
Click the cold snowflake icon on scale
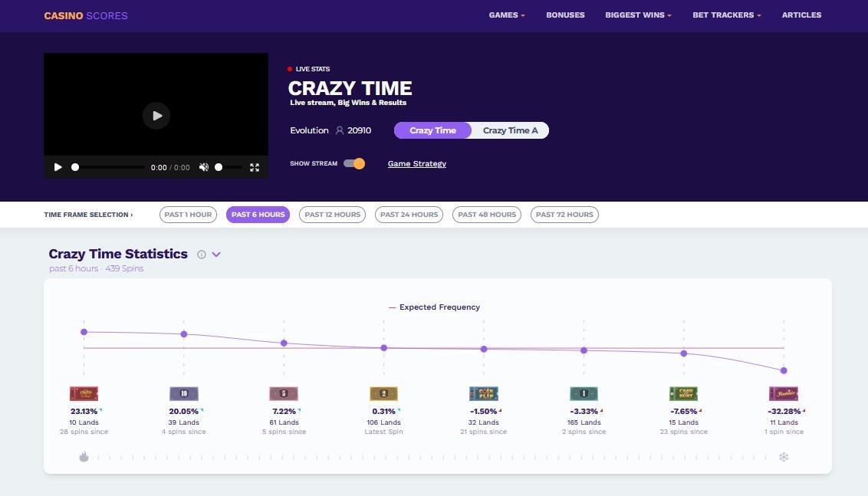tap(784, 457)
